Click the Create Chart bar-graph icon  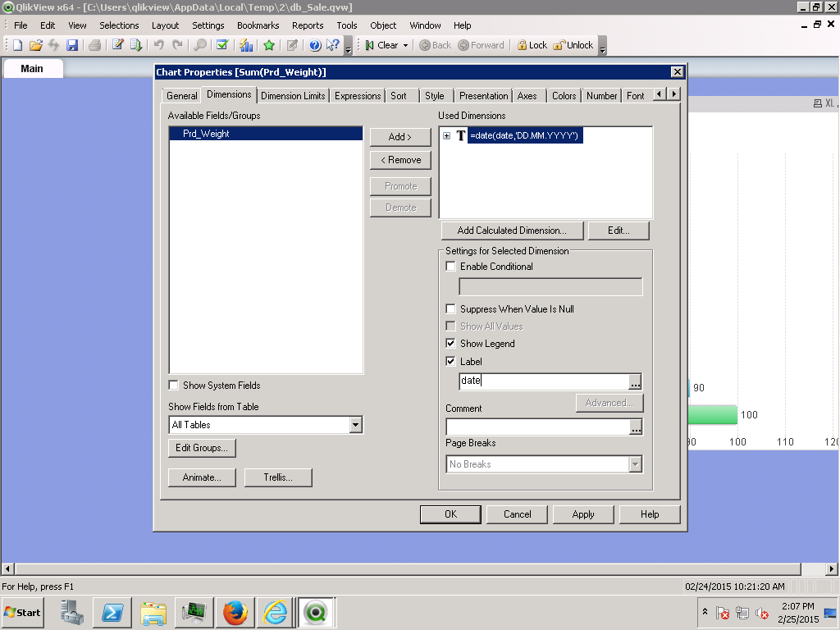246,45
